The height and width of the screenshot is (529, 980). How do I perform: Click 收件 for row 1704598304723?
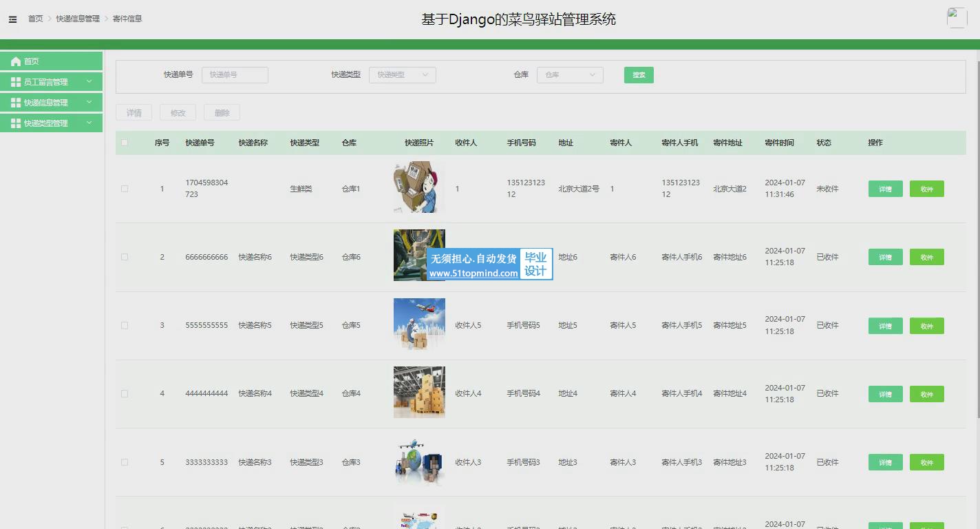[926, 189]
